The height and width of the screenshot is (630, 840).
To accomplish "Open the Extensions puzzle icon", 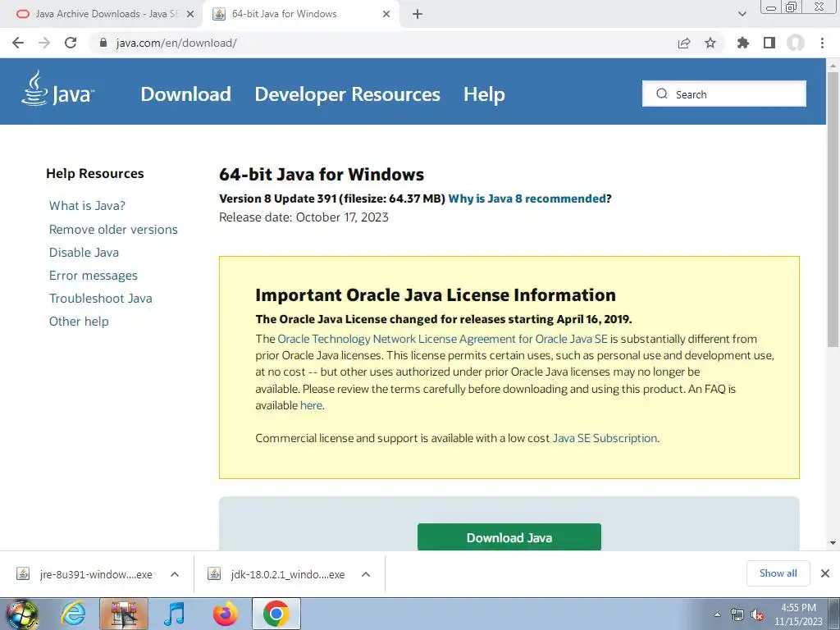I will click(x=743, y=43).
